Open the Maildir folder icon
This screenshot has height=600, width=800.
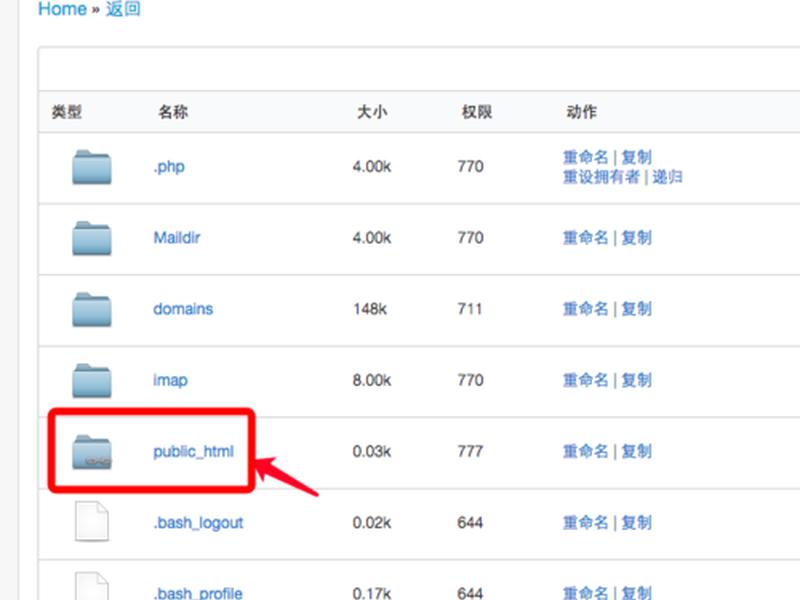[x=92, y=238]
